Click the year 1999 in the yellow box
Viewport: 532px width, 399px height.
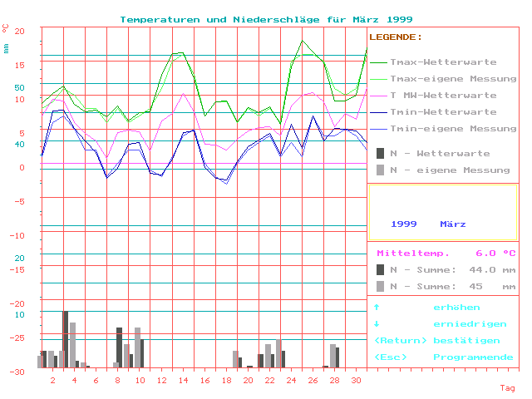[403, 224]
